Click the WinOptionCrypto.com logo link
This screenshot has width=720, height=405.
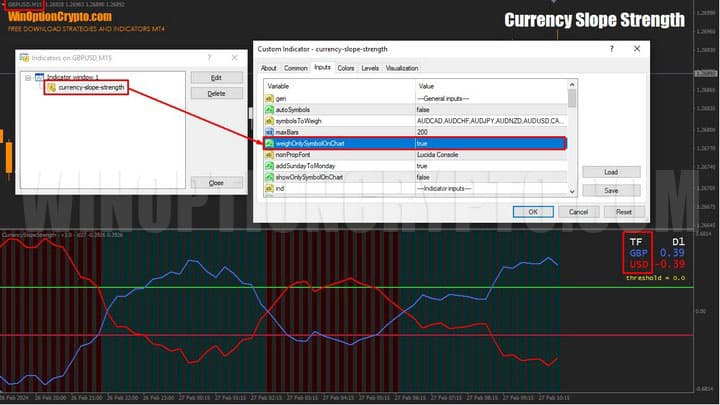click(60, 17)
